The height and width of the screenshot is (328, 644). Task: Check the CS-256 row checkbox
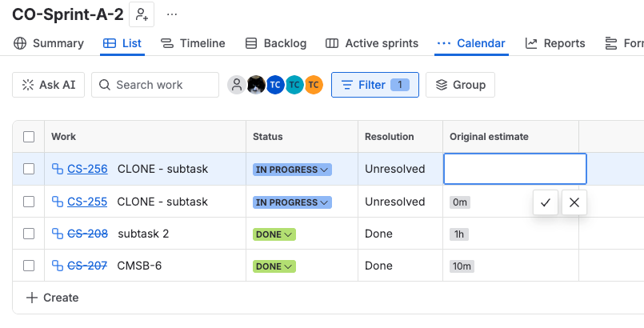tap(29, 169)
